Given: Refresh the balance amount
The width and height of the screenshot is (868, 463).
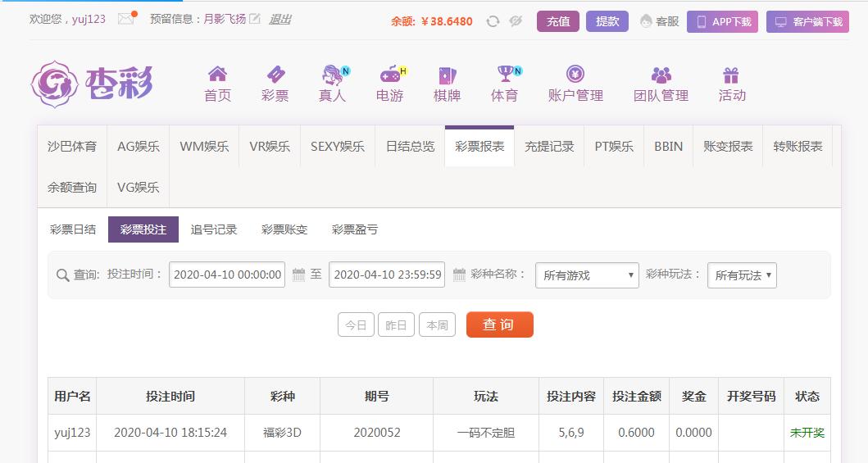Looking at the screenshot, I should (493, 21).
